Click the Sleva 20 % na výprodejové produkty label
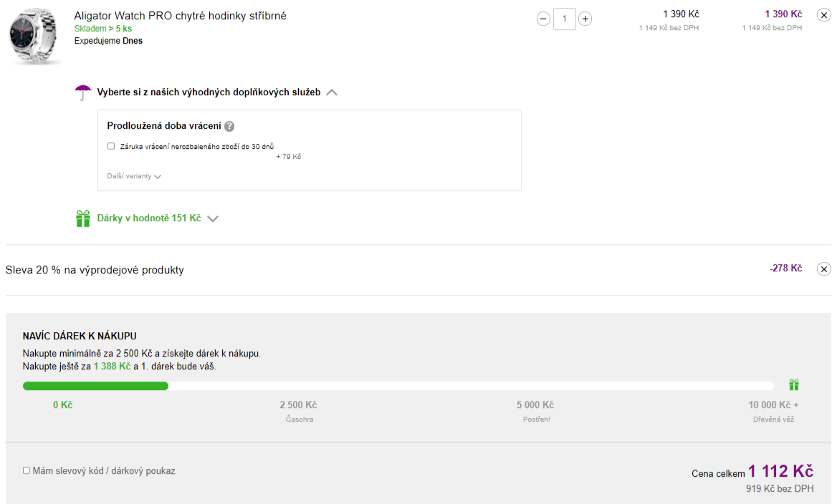 coord(95,270)
